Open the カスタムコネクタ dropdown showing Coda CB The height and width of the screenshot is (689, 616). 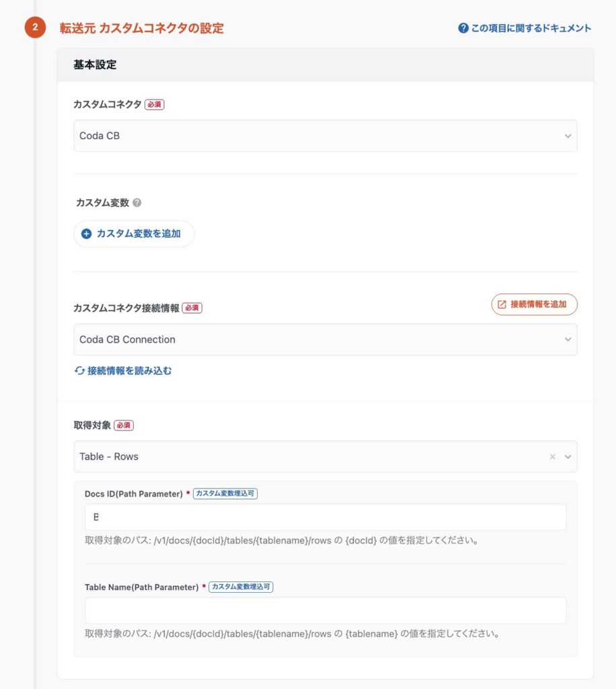(325, 136)
